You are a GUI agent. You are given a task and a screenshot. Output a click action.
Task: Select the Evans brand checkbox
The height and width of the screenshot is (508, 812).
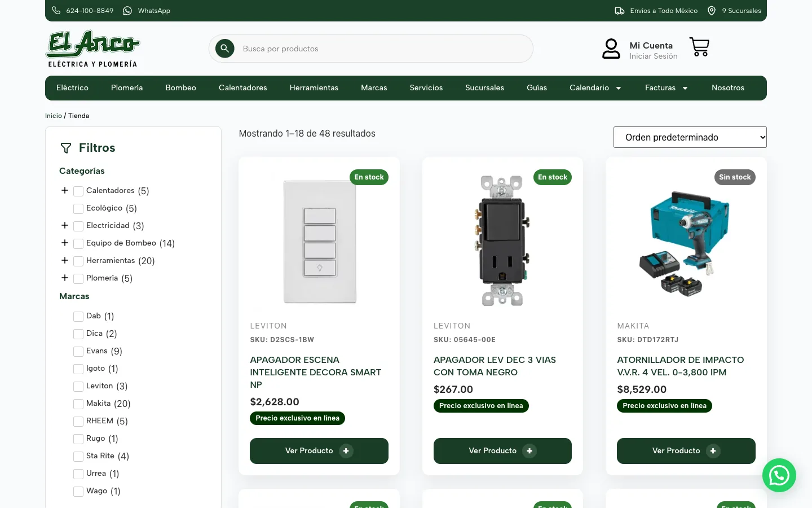78,352
